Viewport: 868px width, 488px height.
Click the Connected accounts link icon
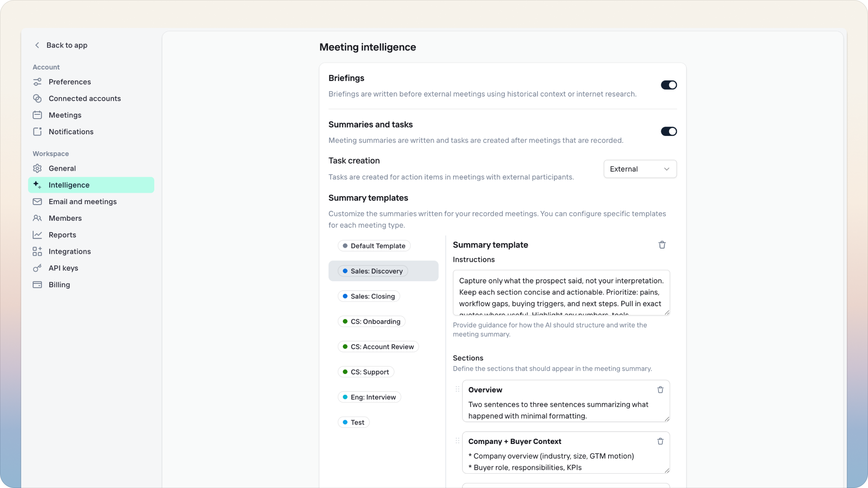(37, 98)
